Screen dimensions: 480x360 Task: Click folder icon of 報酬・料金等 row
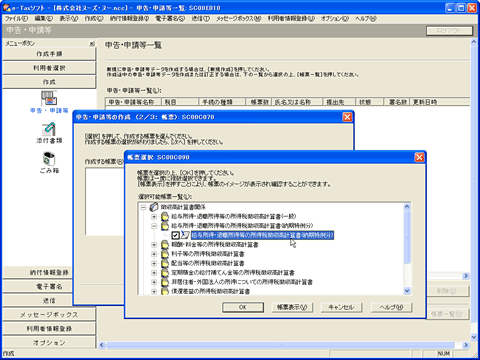pyautogui.click(x=165, y=244)
